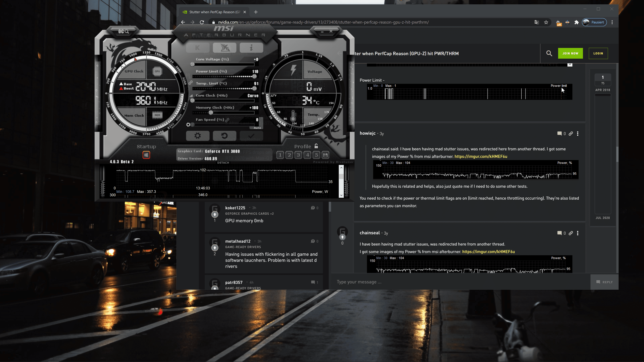Apply settings with the checkmark button
This screenshot has width=644, height=362.
coord(251,136)
